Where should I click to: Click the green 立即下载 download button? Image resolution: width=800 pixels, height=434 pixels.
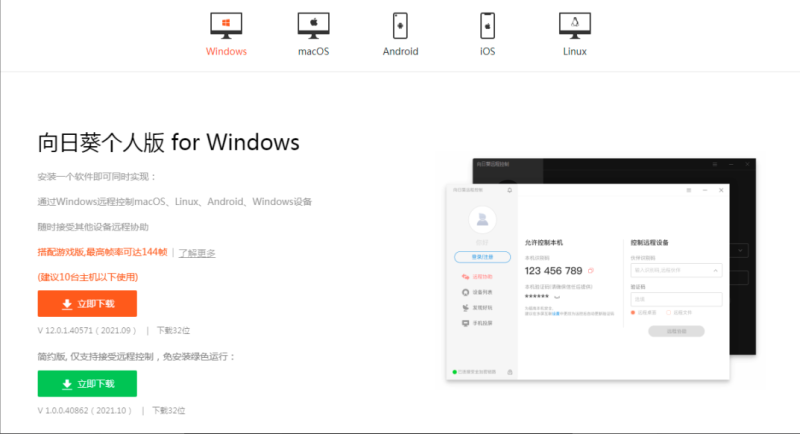coord(87,384)
